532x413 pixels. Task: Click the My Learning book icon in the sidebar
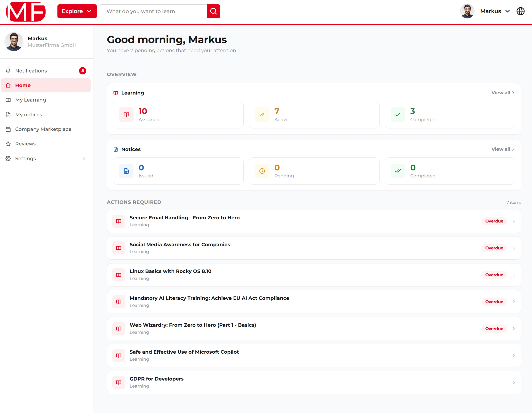tap(8, 100)
